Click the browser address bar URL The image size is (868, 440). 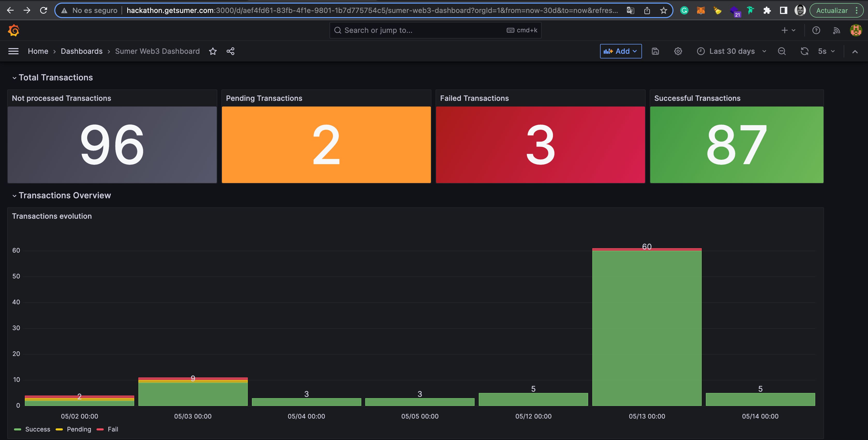372,10
